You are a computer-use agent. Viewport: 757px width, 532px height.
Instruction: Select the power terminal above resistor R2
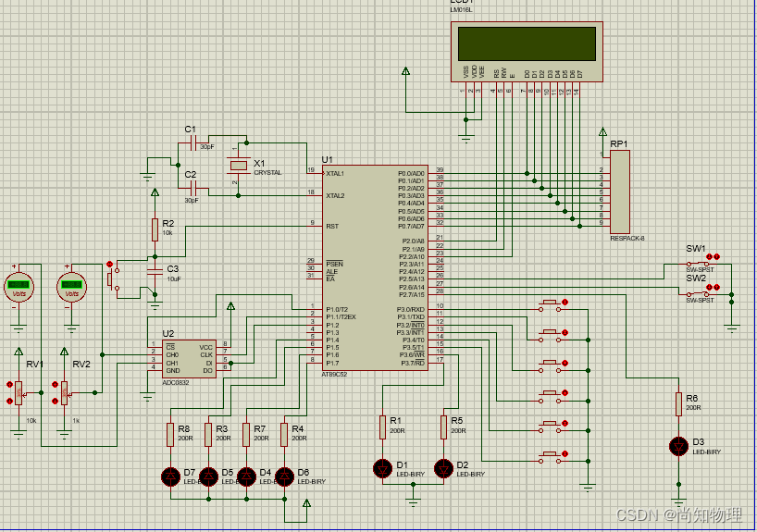tap(155, 192)
